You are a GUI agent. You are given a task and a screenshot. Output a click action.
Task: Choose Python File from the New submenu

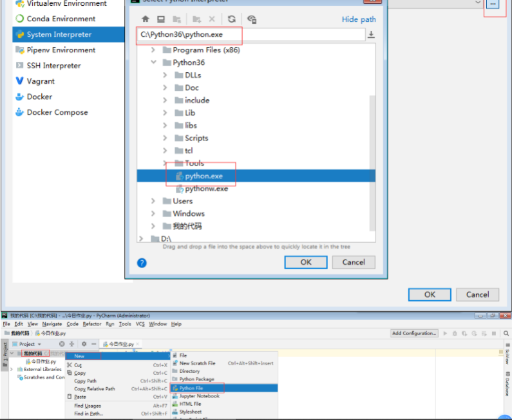[224, 388]
